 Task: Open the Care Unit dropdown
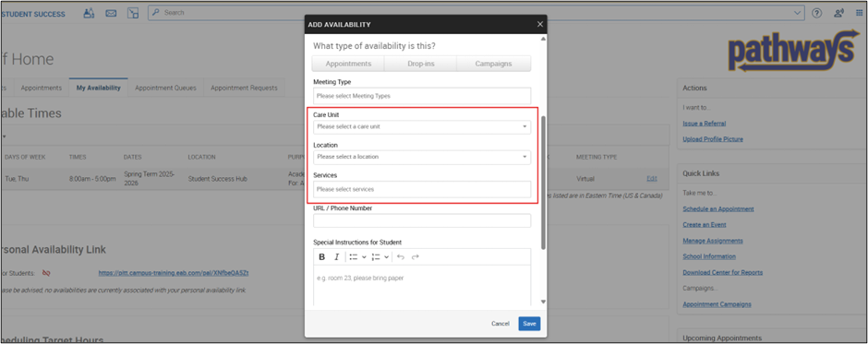[x=422, y=126]
